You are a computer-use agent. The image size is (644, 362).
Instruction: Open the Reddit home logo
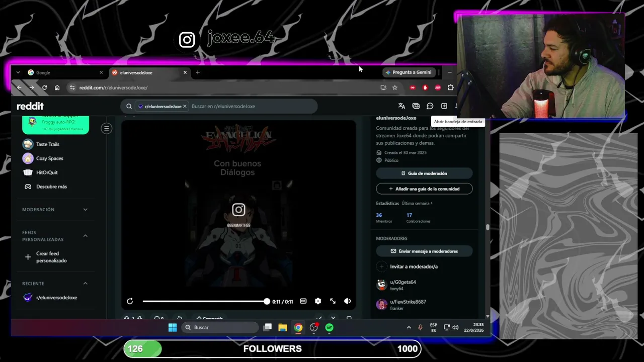(30, 106)
